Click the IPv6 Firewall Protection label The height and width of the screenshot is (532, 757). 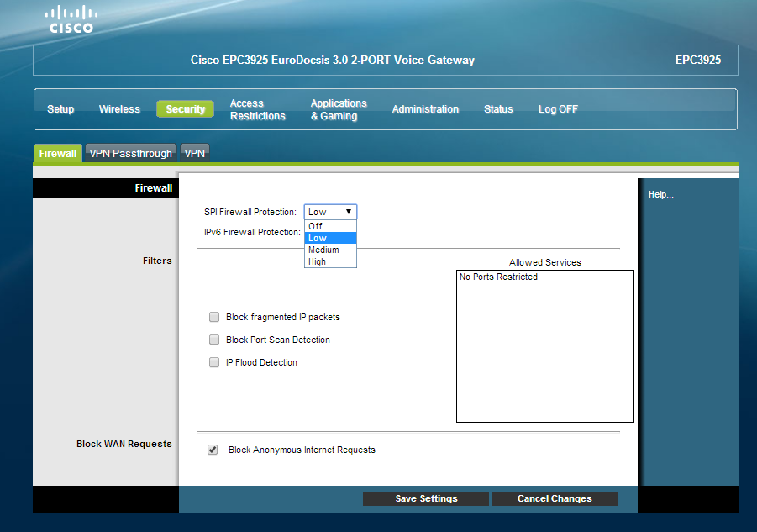point(252,232)
